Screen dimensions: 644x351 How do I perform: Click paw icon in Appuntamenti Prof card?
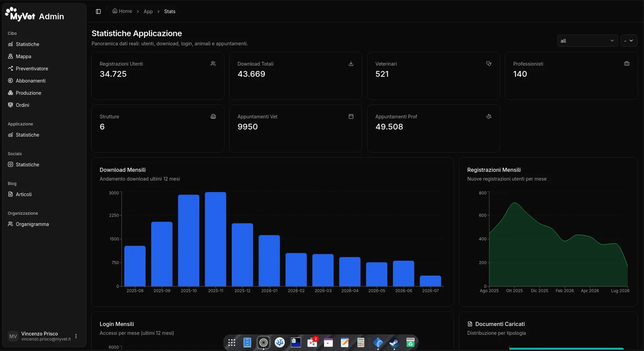click(x=489, y=116)
